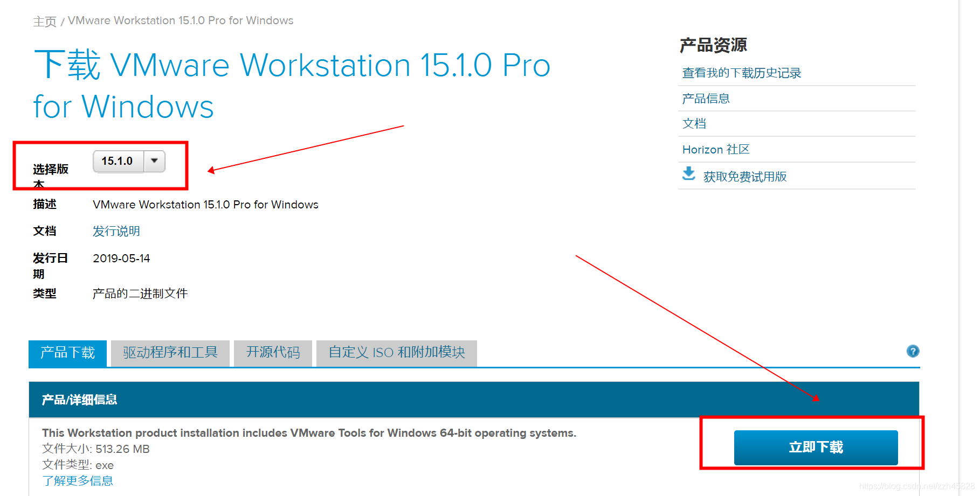
Task: Click the description value VMware Workstation 15.1.0 Pro for Windows
Action: click(x=205, y=205)
